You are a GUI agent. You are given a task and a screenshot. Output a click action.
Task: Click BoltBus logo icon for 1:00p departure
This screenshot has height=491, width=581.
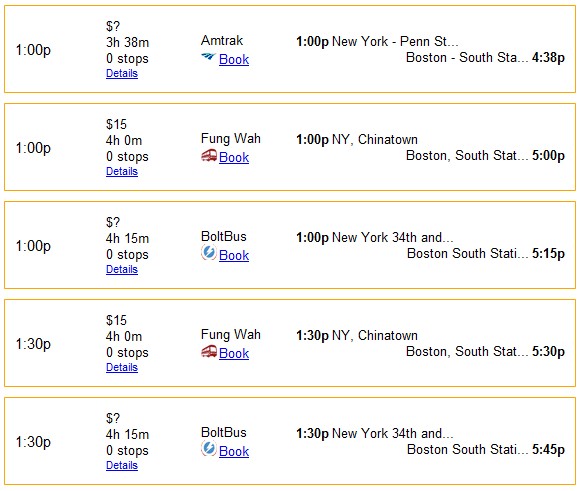coord(209,253)
